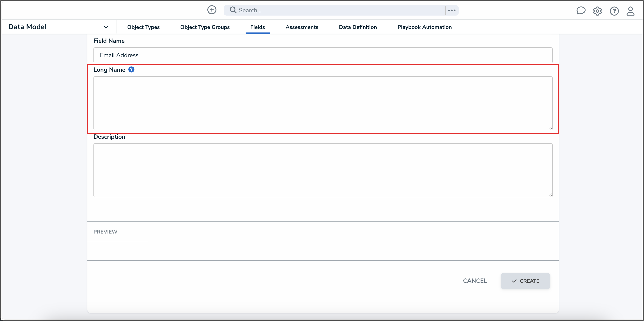Click the Long Name help tooltip icon

pos(131,70)
